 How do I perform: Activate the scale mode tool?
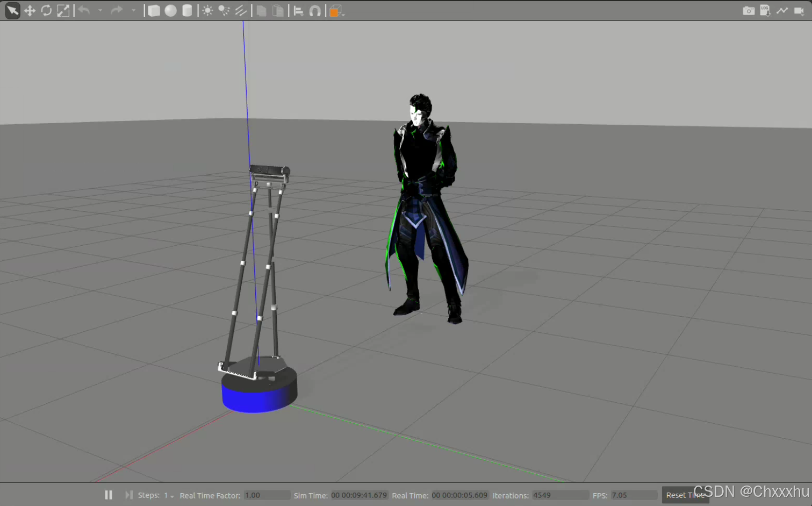pyautogui.click(x=63, y=11)
